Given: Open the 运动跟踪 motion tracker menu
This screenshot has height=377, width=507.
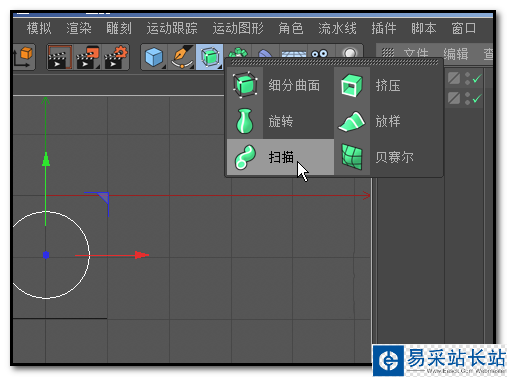Looking at the screenshot, I should pos(172,28).
